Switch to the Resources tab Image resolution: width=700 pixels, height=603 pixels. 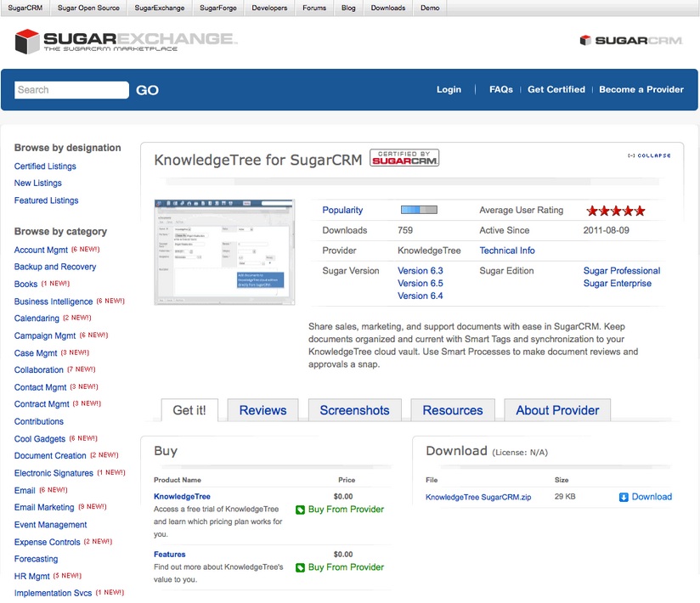453,410
